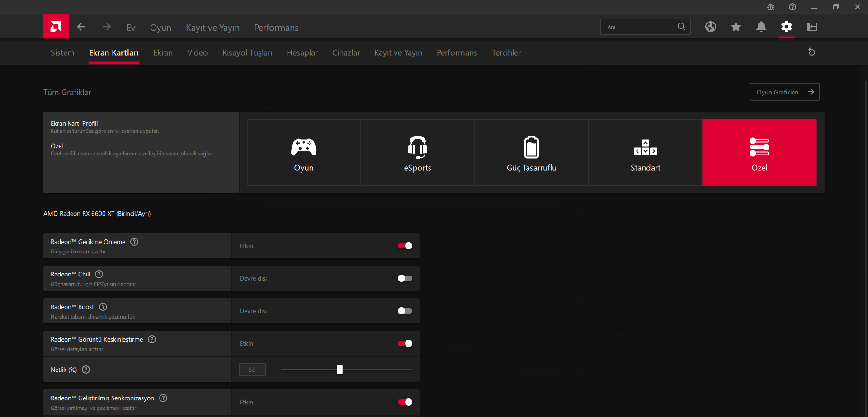Switch to the Video tab
This screenshot has width=868, height=417.
tap(198, 52)
